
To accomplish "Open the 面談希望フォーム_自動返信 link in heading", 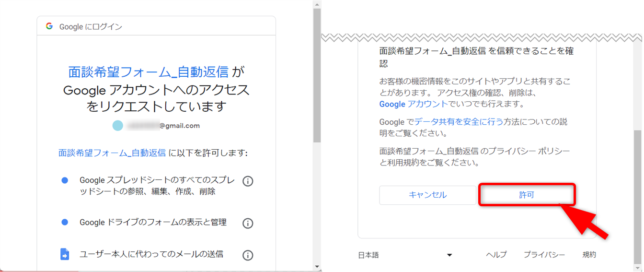I will click(149, 72).
